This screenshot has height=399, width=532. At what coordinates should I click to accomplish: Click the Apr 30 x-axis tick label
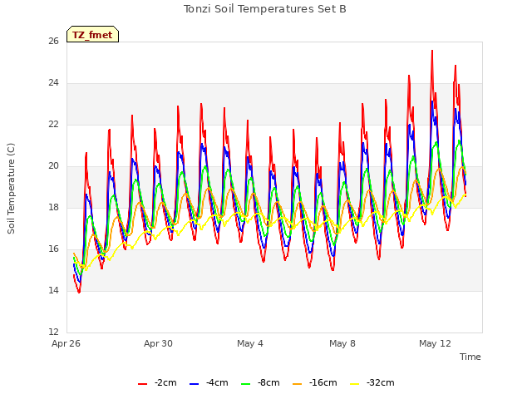pyautogui.click(x=158, y=343)
